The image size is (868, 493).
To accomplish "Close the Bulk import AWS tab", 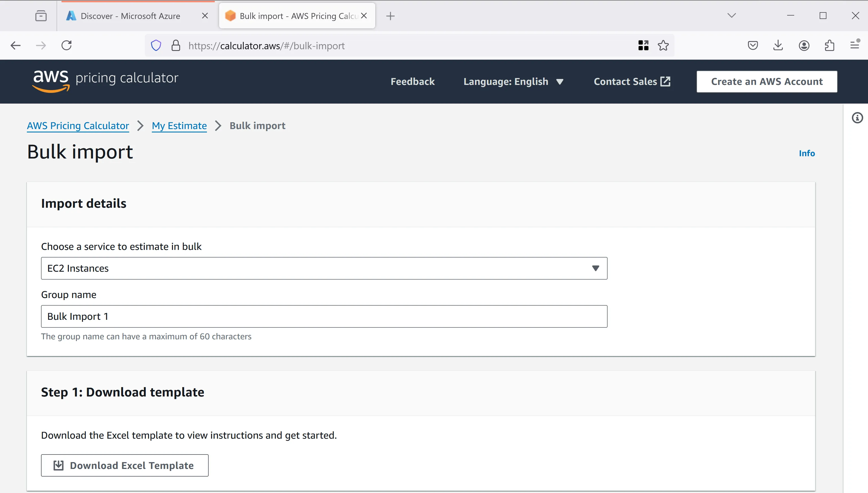I will point(364,16).
